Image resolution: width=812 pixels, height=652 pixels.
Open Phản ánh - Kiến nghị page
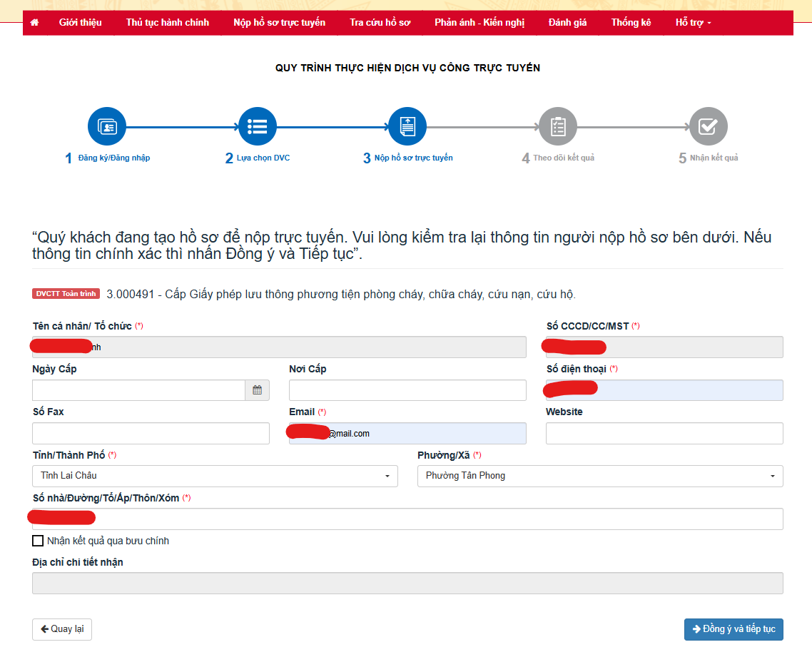coord(479,23)
